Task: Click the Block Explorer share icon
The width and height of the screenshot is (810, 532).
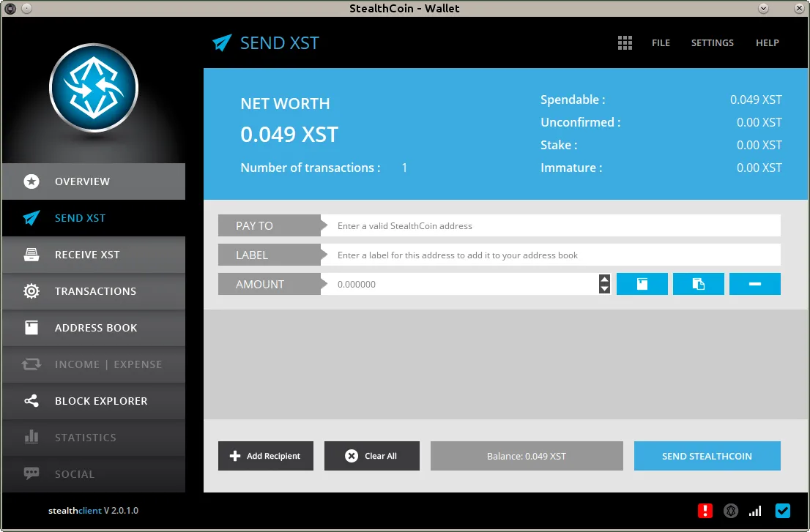Action: click(x=31, y=401)
